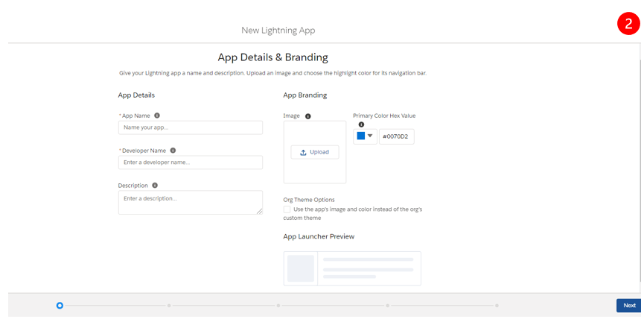
Task: Click the 'App Details' section label
Action: click(136, 95)
